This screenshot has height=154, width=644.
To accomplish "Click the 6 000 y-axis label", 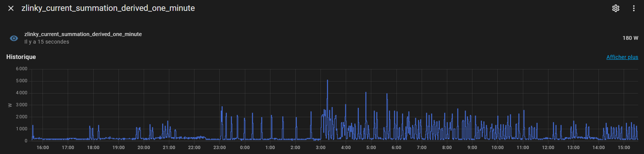I will click(x=22, y=69).
